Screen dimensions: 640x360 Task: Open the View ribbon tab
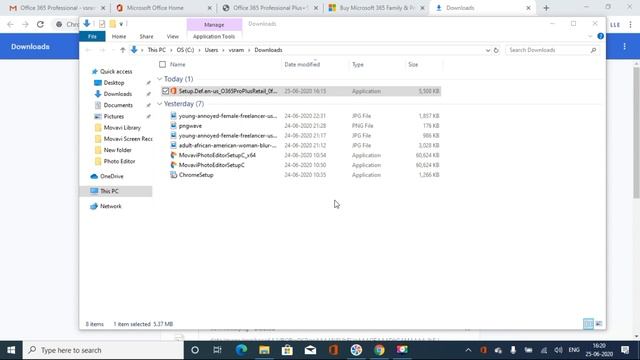[x=173, y=36]
